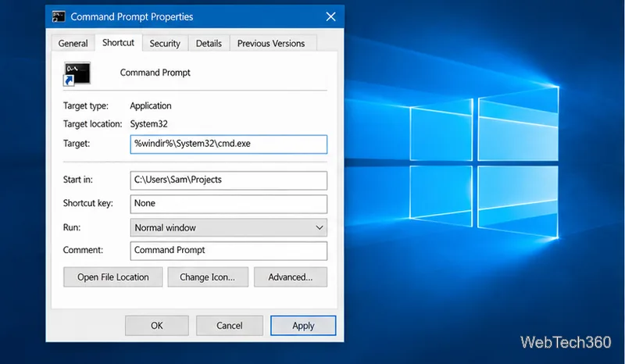
Task: Focus the Shortcut key field
Action: (229, 204)
